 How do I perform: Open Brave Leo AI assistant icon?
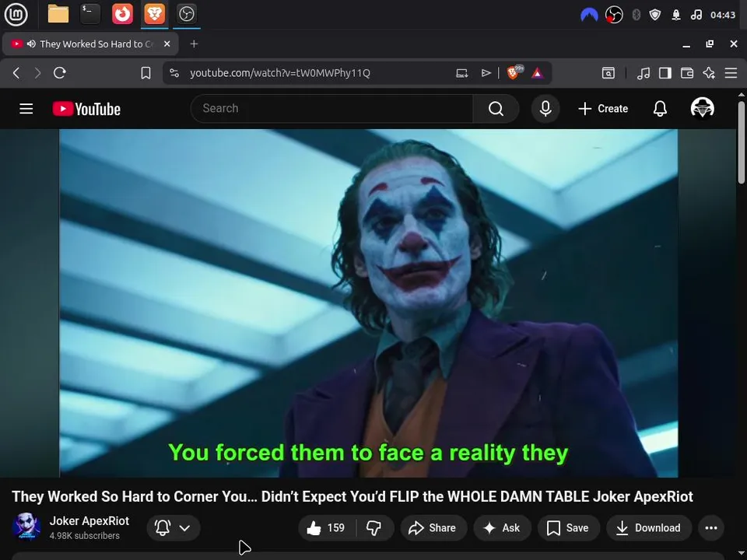point(709,73)
